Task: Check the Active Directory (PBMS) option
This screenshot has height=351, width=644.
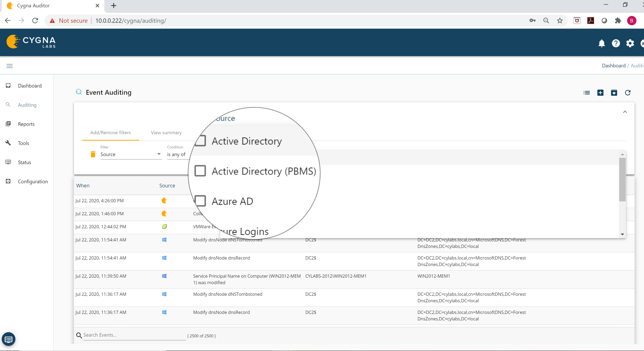Action: (x=200, y=171)
